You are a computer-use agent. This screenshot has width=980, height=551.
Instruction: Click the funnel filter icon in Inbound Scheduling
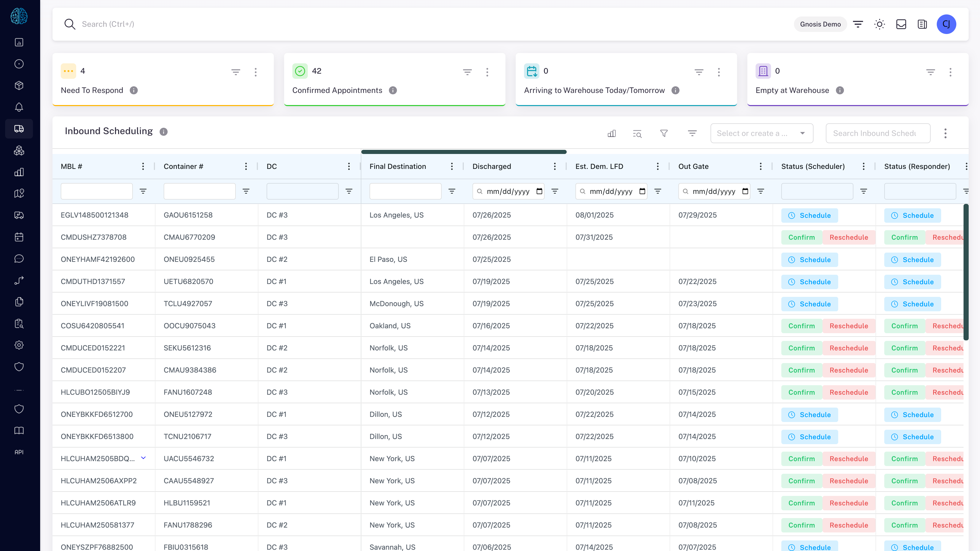(664, 133)
